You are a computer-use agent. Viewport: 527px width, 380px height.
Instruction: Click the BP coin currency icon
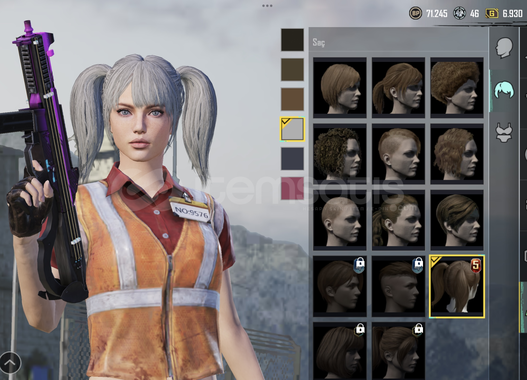tap(415, 13)
